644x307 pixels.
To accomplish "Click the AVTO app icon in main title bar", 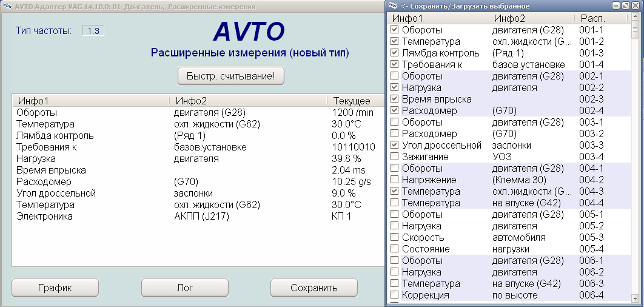I will coord(7,6).
